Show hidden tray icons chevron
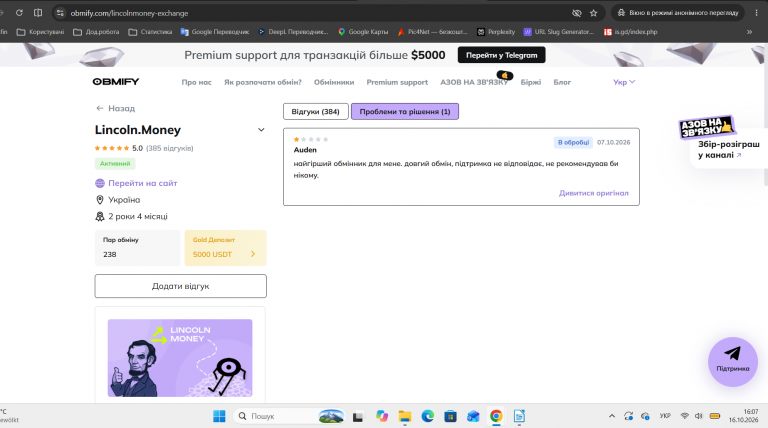 [x=612, y=416]
